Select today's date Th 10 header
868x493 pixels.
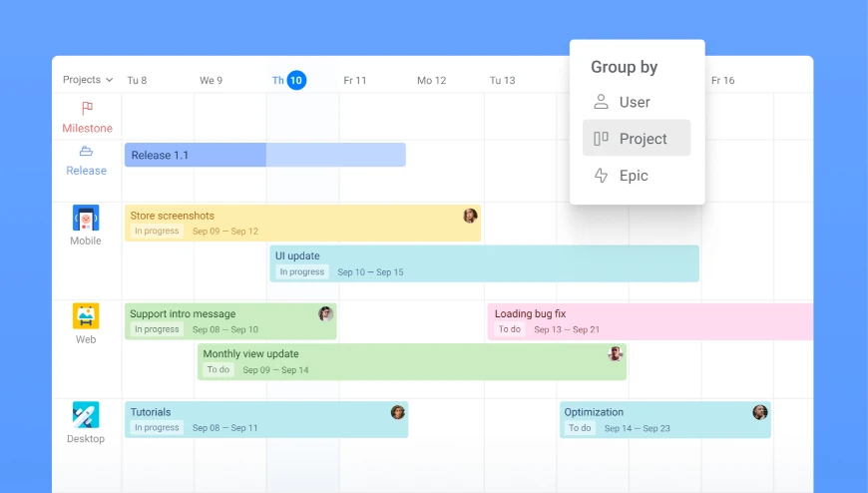click(289, 80)
